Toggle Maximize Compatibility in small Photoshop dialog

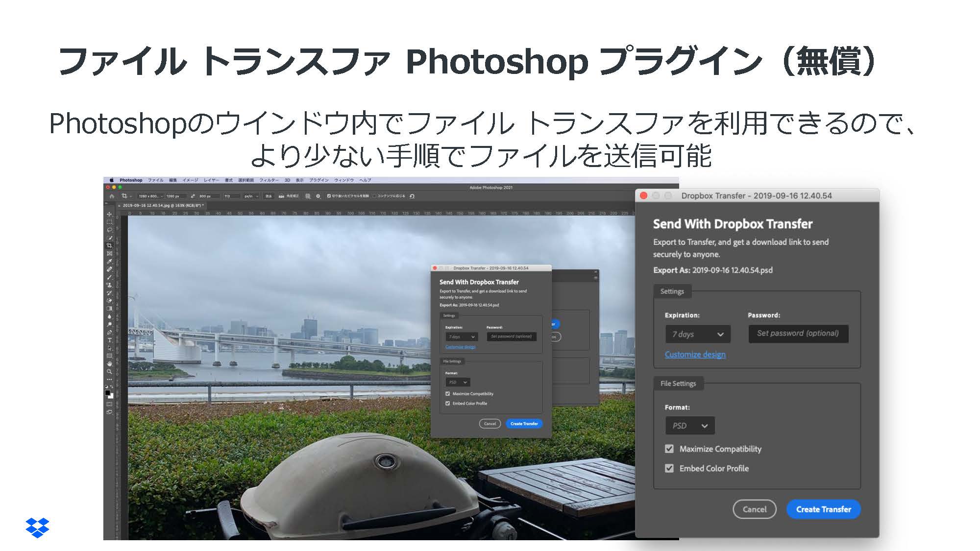pos(447,394)
